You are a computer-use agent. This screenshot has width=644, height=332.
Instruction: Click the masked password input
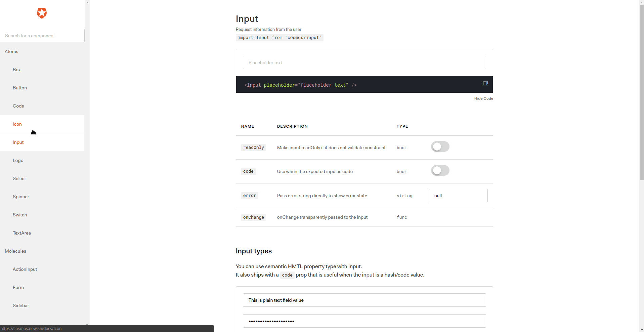coord(364,321)
